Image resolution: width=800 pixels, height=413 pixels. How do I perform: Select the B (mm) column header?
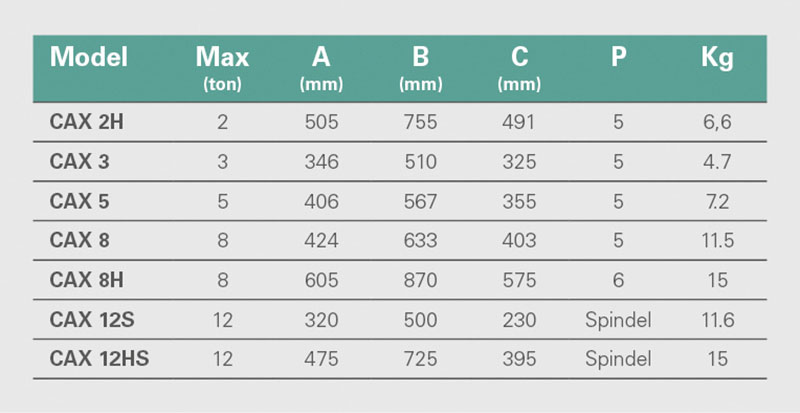[x=420, y=68]
